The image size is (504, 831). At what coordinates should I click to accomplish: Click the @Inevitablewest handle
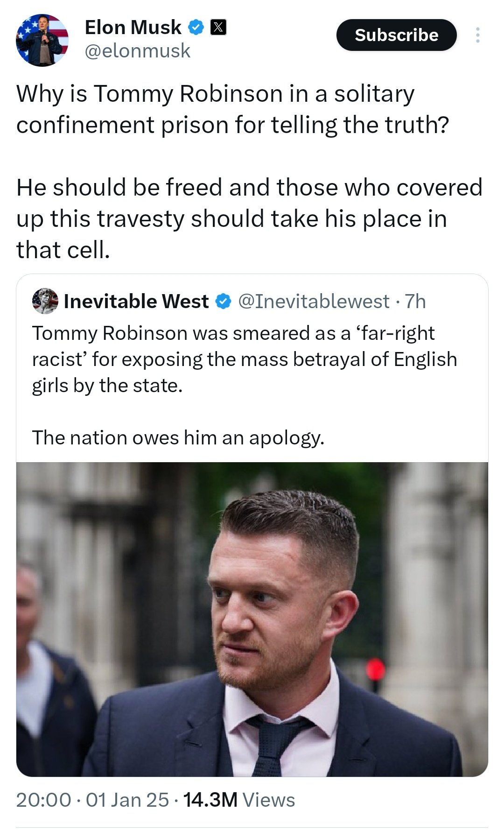coord(314,302)
